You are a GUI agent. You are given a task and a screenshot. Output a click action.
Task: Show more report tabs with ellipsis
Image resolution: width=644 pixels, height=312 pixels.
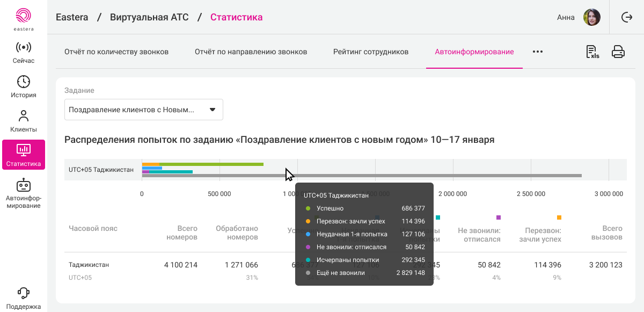pos(538,52)
